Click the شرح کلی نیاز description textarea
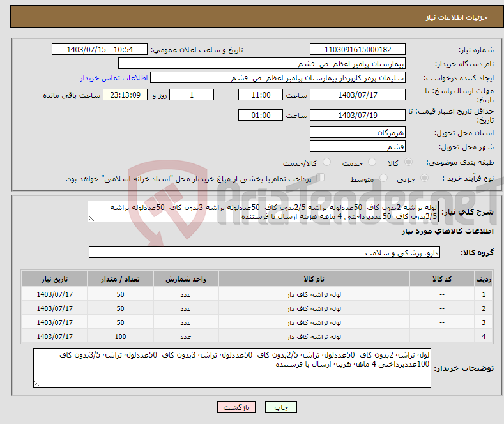Viewport: 504px width, 424px height. [x=263, y=211]
